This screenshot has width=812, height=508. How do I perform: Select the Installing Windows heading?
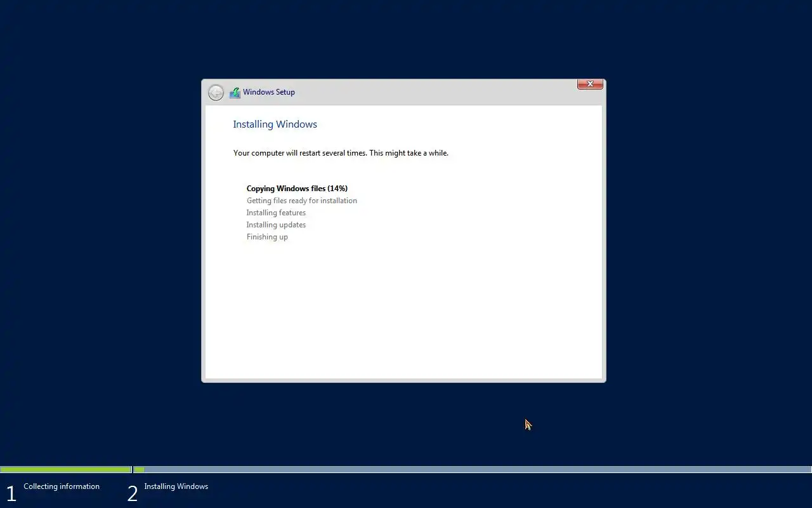pyautogui.click(x=275, y=124)
